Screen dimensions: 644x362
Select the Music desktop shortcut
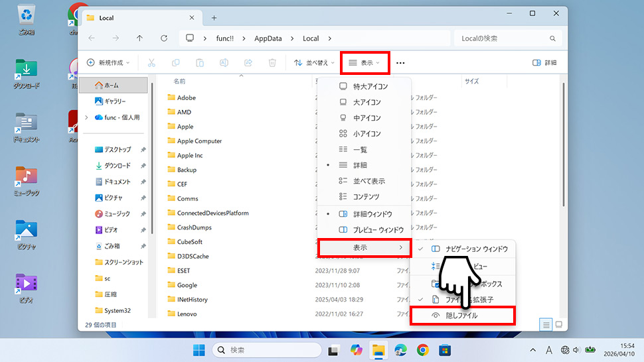(x=27, y=181)
